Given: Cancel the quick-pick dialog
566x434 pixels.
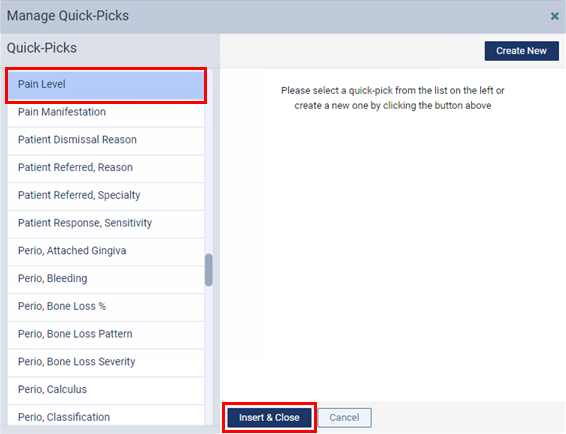Looking at the screenshot, I should click(x=344, y=417).
